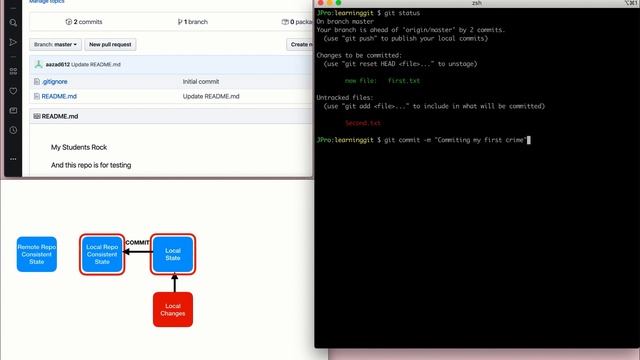The image size is (640, 360).
Task: Click the book icon in README.md header
Action: tap(37, 116)
